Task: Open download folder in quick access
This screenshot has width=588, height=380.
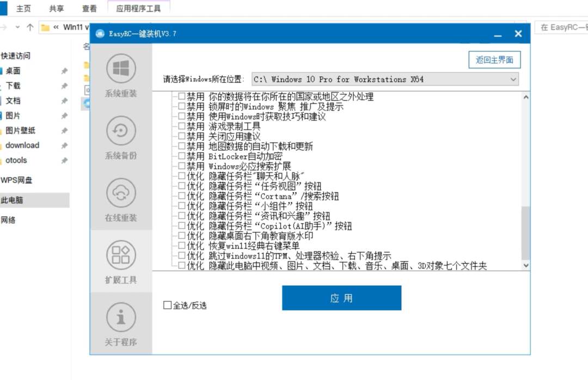Action: coord(22,145)
